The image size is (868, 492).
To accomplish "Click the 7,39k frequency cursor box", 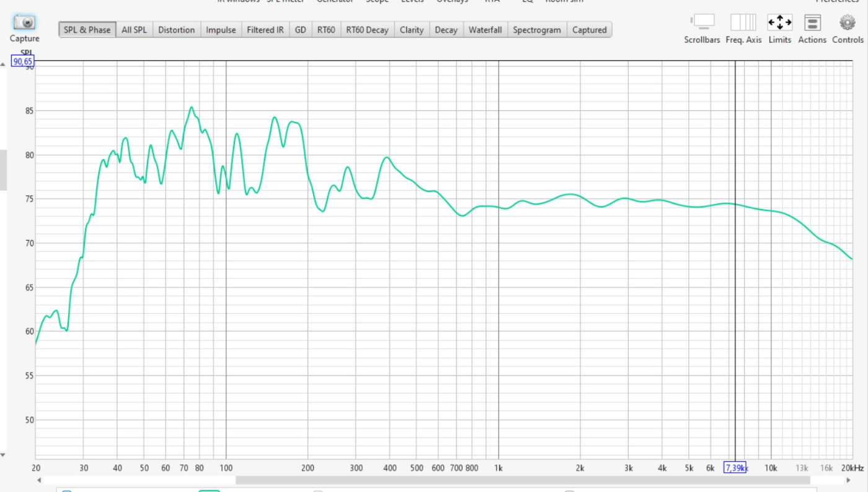I will click(x=735, y=468).
